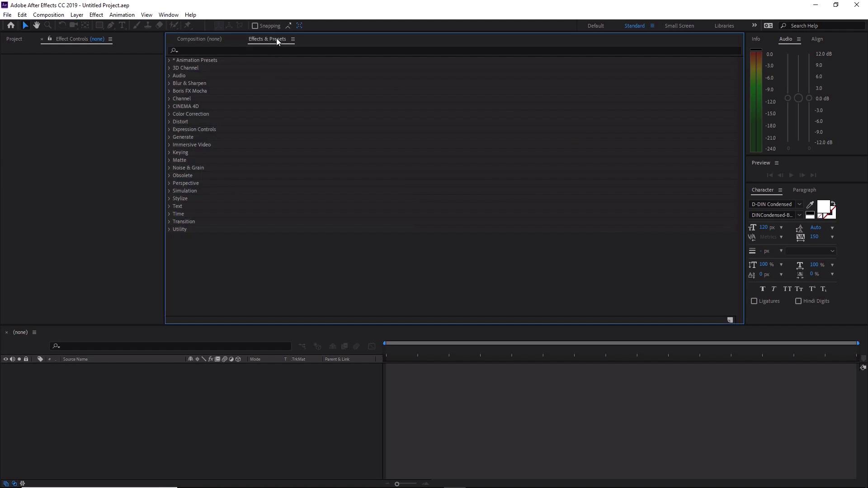The width and height of the screenshot is (868, 488).
Task: Select the Zoom tool
Action: coord(48,26)
